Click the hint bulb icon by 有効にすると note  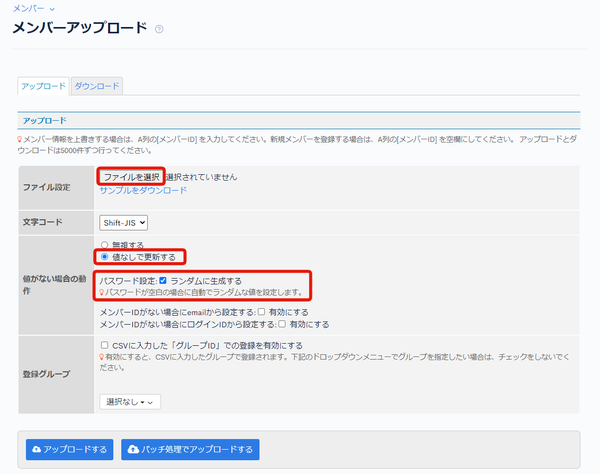click(102, 357)
